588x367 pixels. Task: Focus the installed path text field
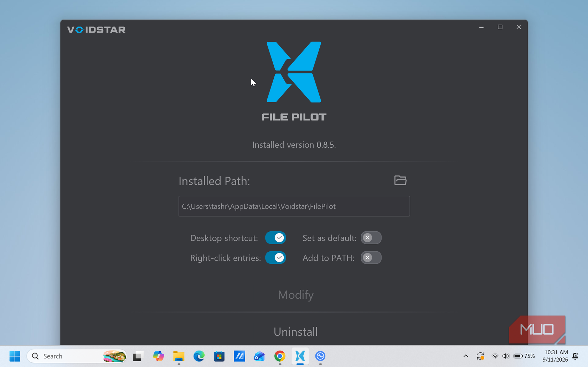(294, 206)
